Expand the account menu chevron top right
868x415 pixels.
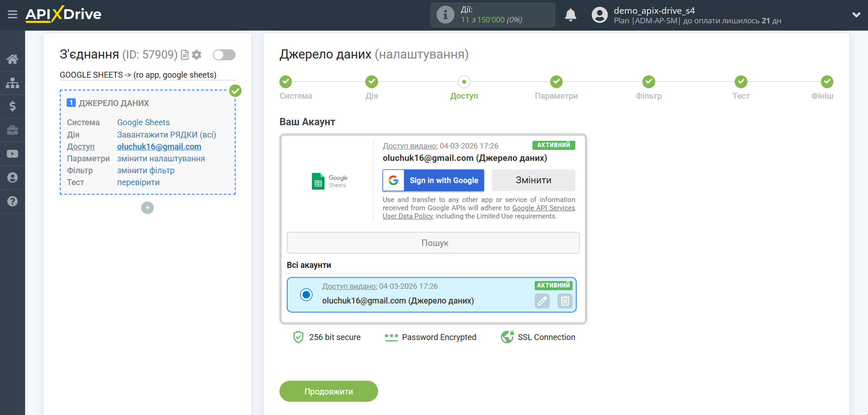[857, 14]
